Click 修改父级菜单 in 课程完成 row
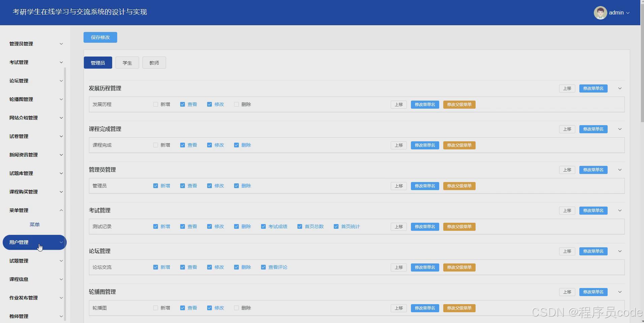 [x=459, y=145]
